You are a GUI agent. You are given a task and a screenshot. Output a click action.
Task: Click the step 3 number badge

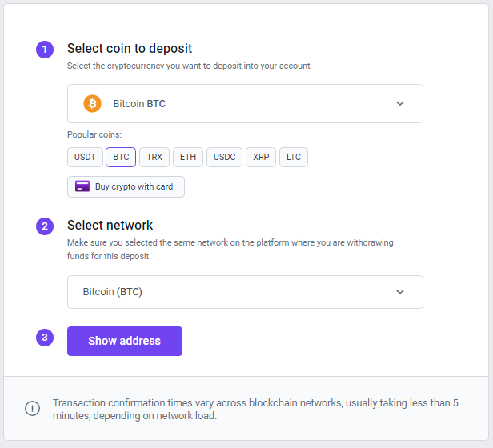tap(45, 338)
